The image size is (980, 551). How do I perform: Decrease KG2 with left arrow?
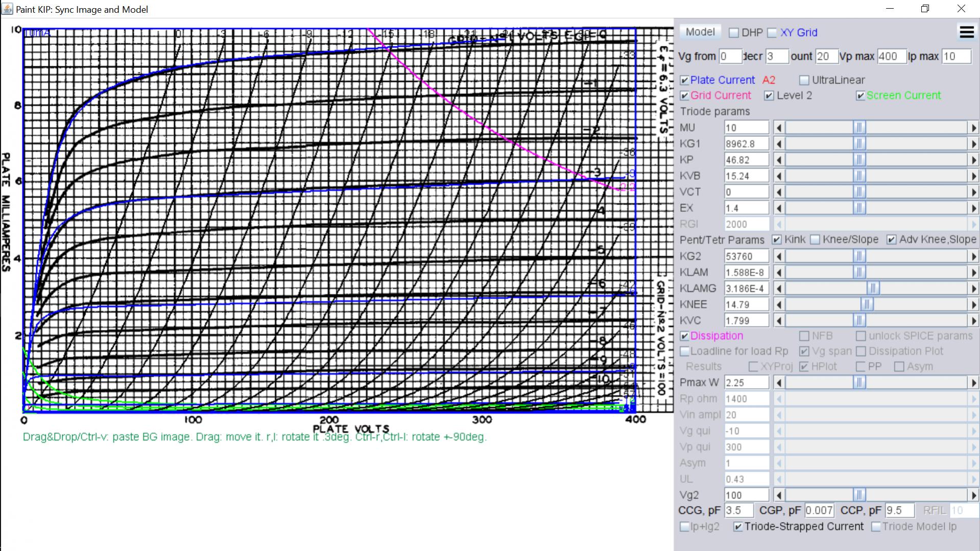click(779, 256)
